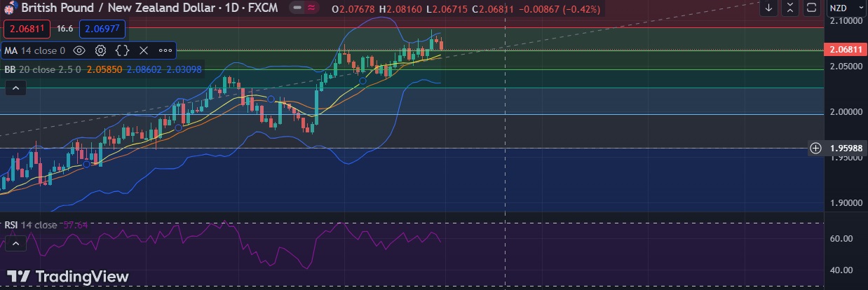Maximize the chart pane
This screenshot has width=868, height=290.
click(x=811, y=8)
